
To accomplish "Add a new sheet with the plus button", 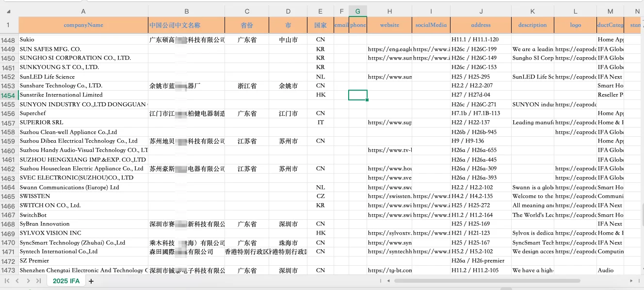I will (91, 281).
